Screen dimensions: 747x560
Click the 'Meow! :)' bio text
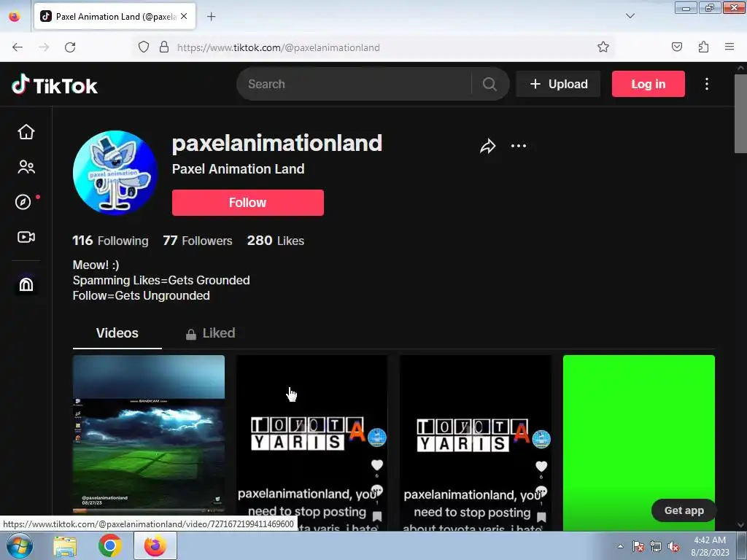[96, 265]
